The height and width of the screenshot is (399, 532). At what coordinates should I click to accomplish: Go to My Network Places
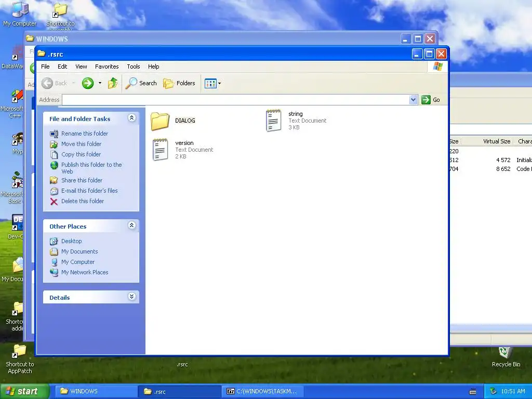85,272
